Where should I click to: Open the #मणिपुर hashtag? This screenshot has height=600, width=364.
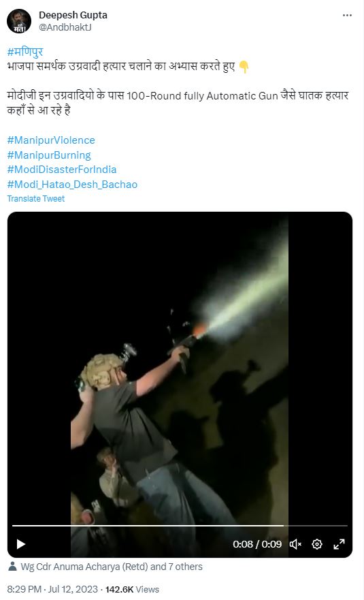pos(25,52)
